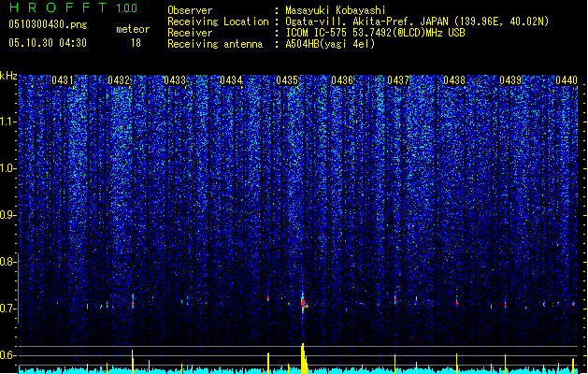Select the ICOM IC-575 receiver description
Image resolution: width=588 pixels, height=374 pixels.
click(375, 33)
